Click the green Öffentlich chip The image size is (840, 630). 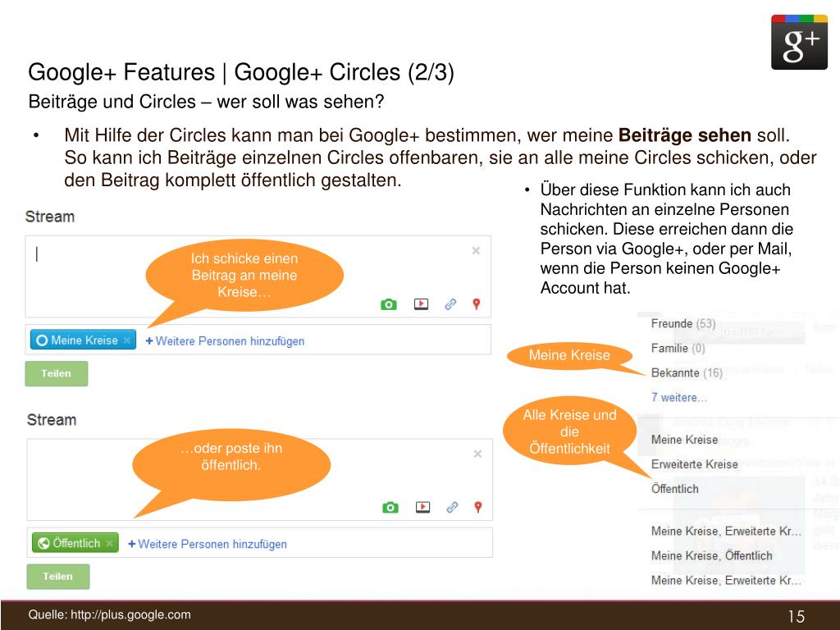75,543
